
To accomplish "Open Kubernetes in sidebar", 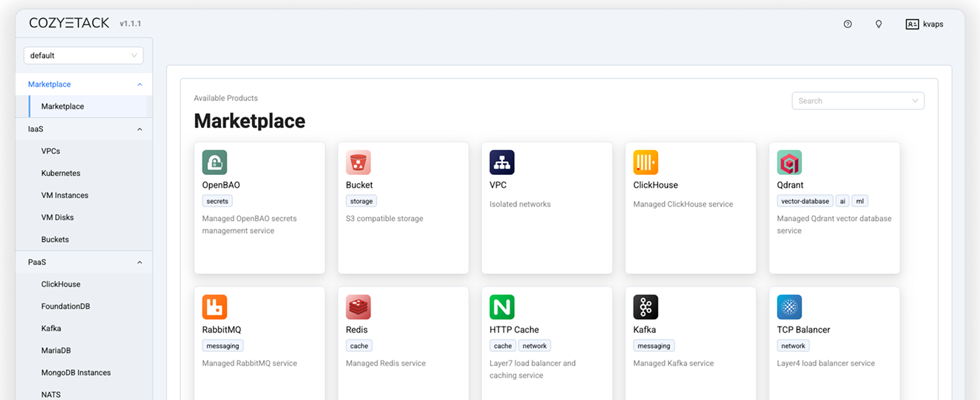I will [x=61, y=173].
